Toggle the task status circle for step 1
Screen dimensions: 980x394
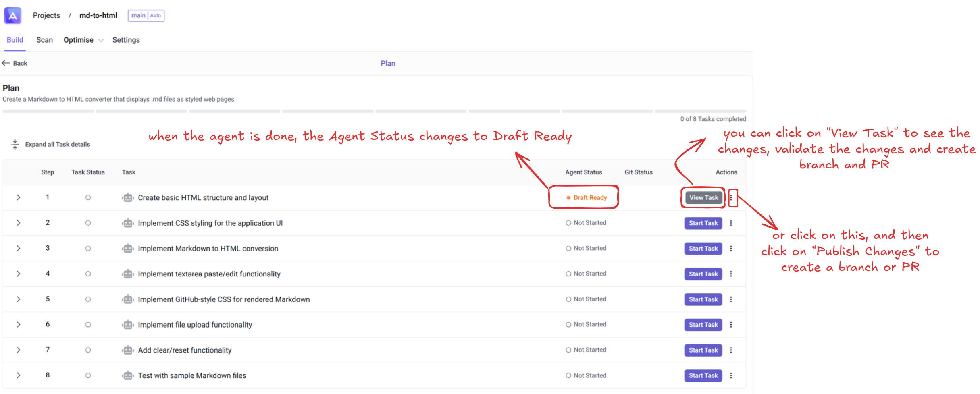pyautogui.click(x=88, y=198)
